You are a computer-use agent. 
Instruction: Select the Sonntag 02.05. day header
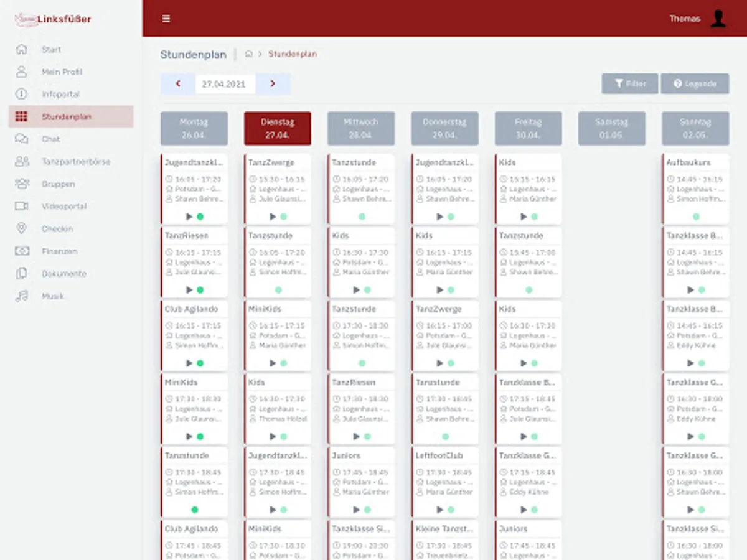[x=695, y=129]
